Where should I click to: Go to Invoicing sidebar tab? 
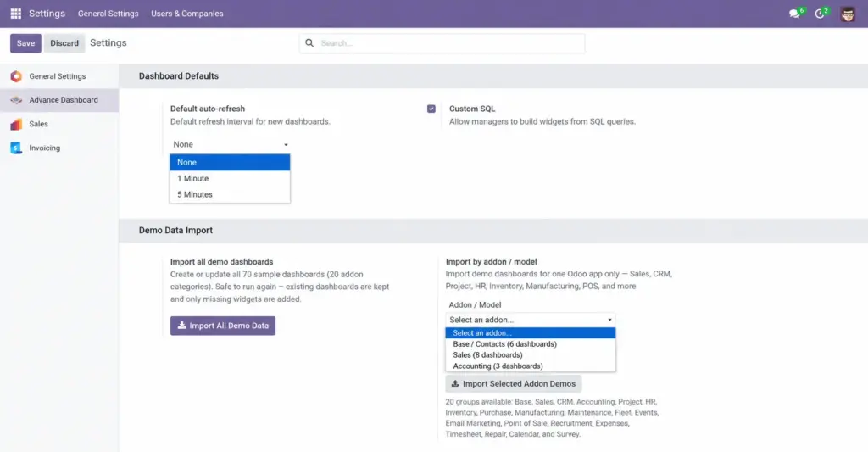point(59,148)
